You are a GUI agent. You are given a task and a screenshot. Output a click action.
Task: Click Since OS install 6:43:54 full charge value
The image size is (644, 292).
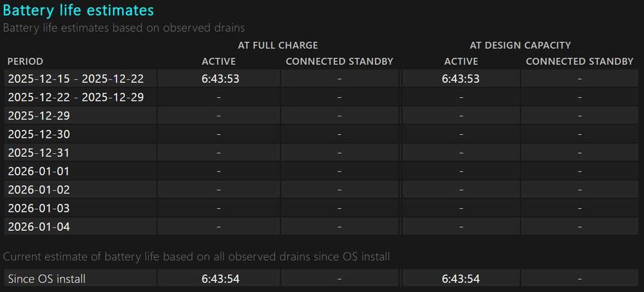(219, 278)
